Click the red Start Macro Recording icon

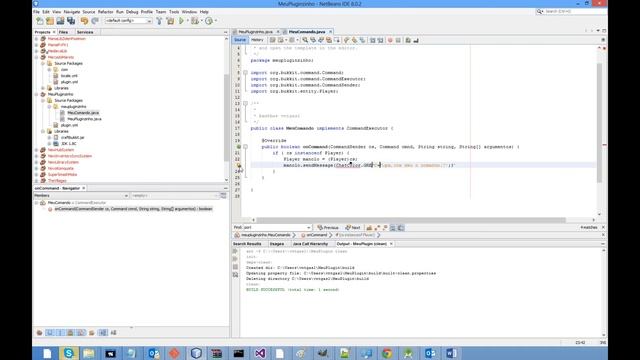[x=390, y=40]
